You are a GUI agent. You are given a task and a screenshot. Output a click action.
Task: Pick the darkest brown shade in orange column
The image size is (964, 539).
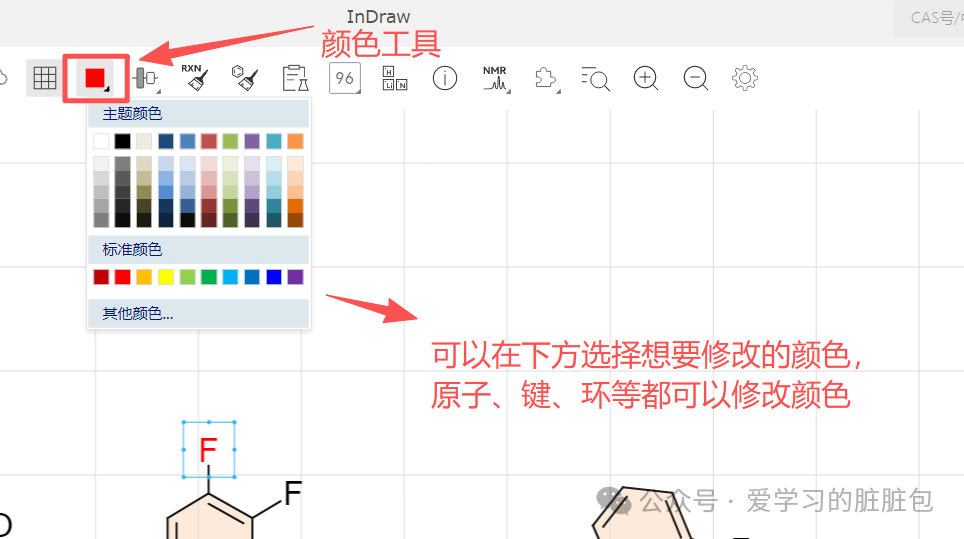[x=295, y=220]
